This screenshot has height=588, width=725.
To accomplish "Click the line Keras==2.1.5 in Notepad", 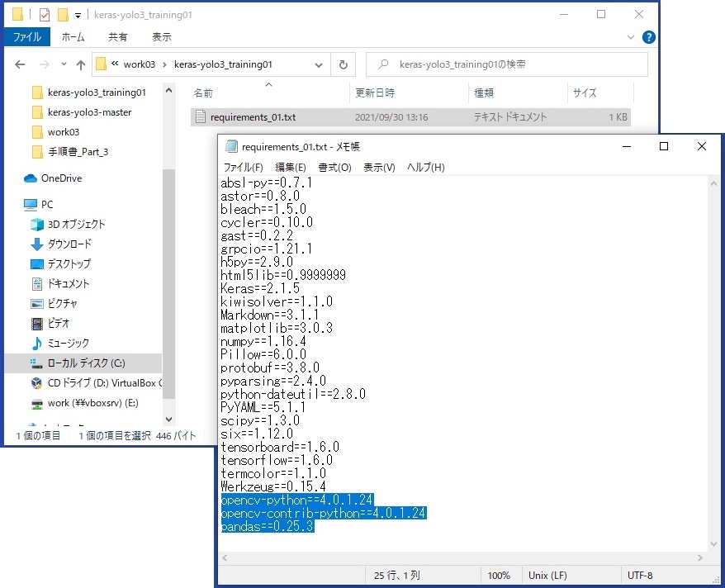I will tap(260, 289).
